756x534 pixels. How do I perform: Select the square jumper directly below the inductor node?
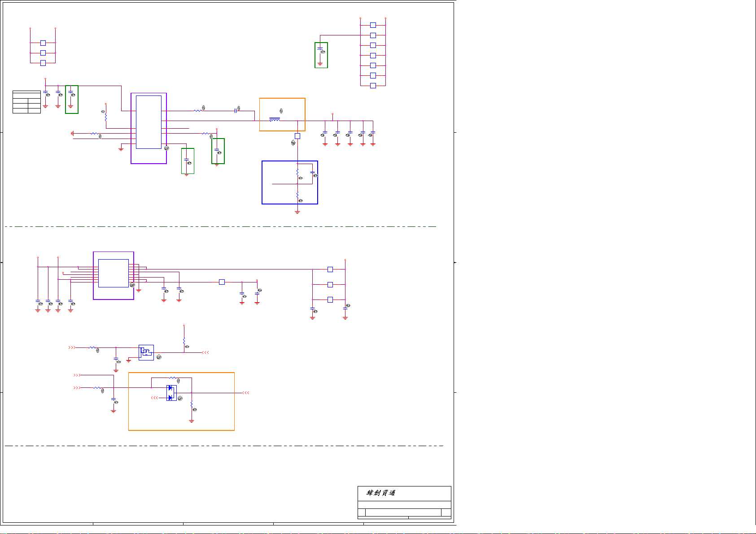(297, 136)
